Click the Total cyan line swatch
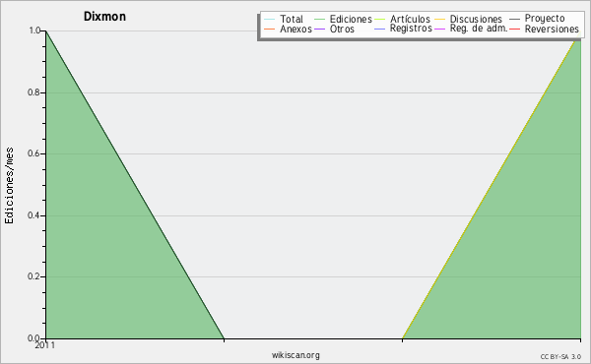 pyautogui.click(x=270, y=20)
